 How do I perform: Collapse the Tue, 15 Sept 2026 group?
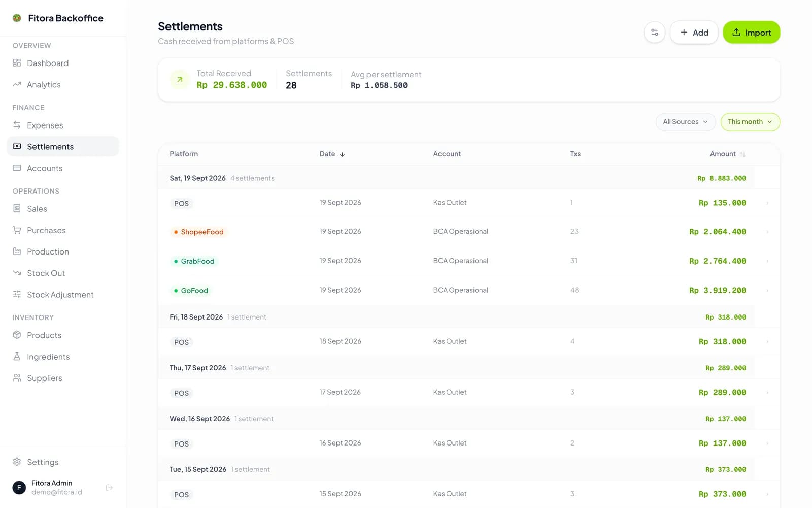[x=457, y=469]
